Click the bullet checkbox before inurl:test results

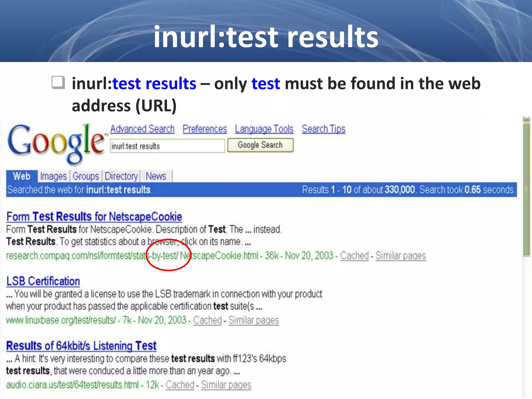click(58, 83)
